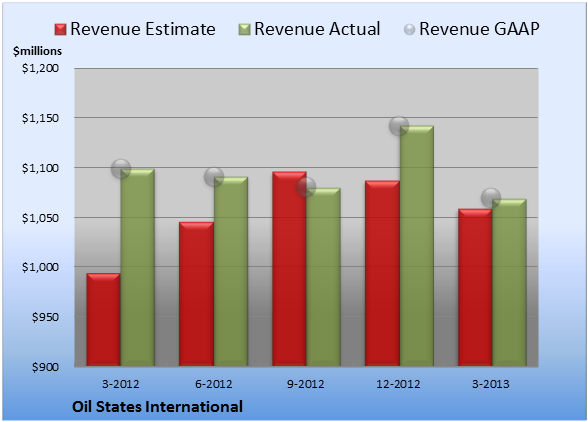
Task: Click the GAAP marker above 3-2012
Action: tap(121, 169)
